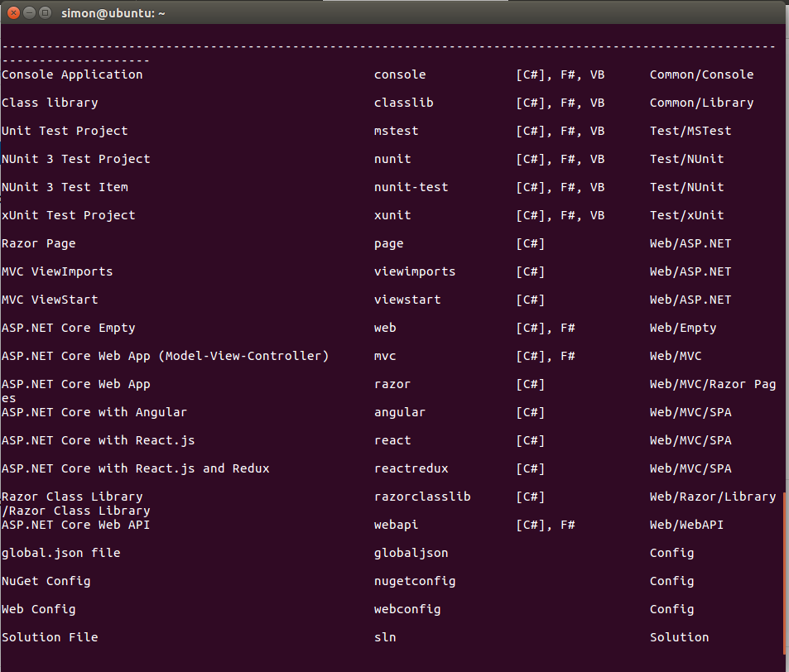Select the text 'ASP.NET Core Web API'
Image resolution: width=789 pixels, height=672 pixels.
coord(75,526)
